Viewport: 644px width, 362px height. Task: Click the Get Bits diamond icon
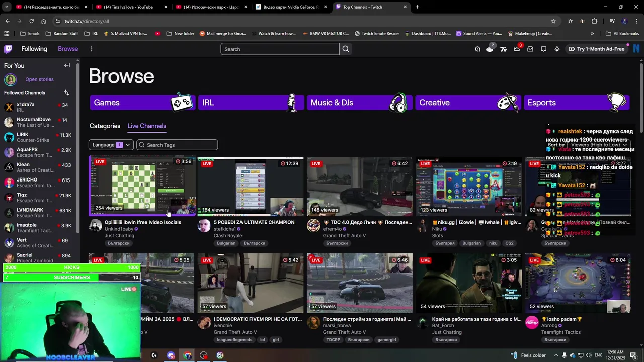coord(557,49)
